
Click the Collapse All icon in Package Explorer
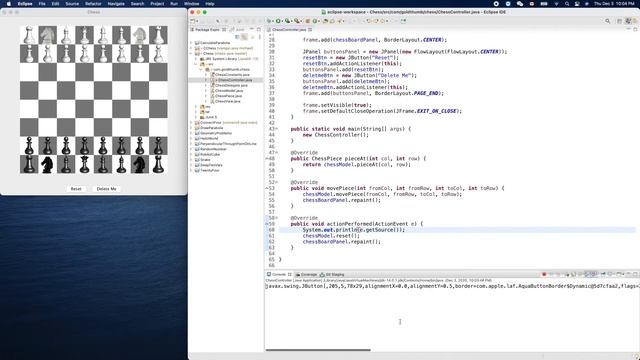click(238, 37)
